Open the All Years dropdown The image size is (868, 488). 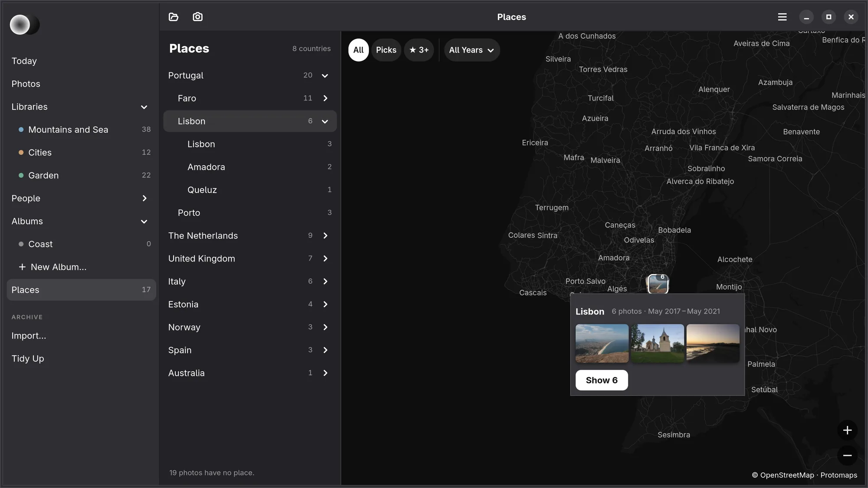(472, 50)
